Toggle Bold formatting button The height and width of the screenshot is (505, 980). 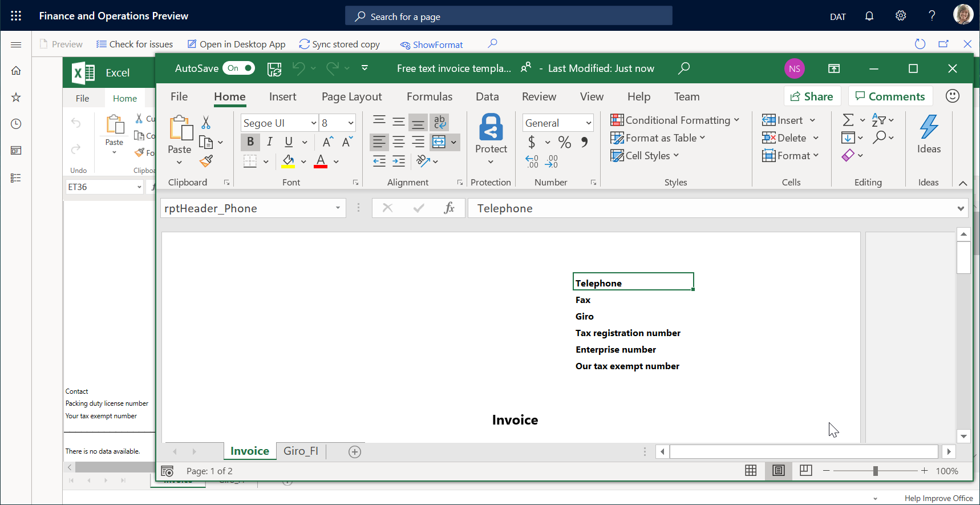[x=250, y=142]
